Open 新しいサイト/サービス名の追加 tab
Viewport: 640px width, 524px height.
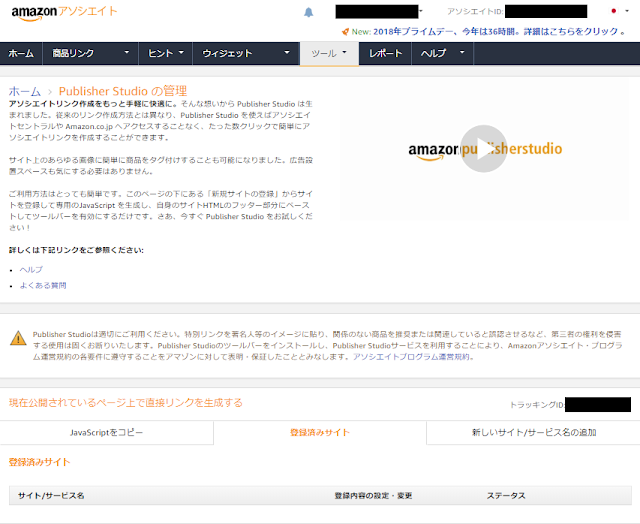tap(534, 433)
